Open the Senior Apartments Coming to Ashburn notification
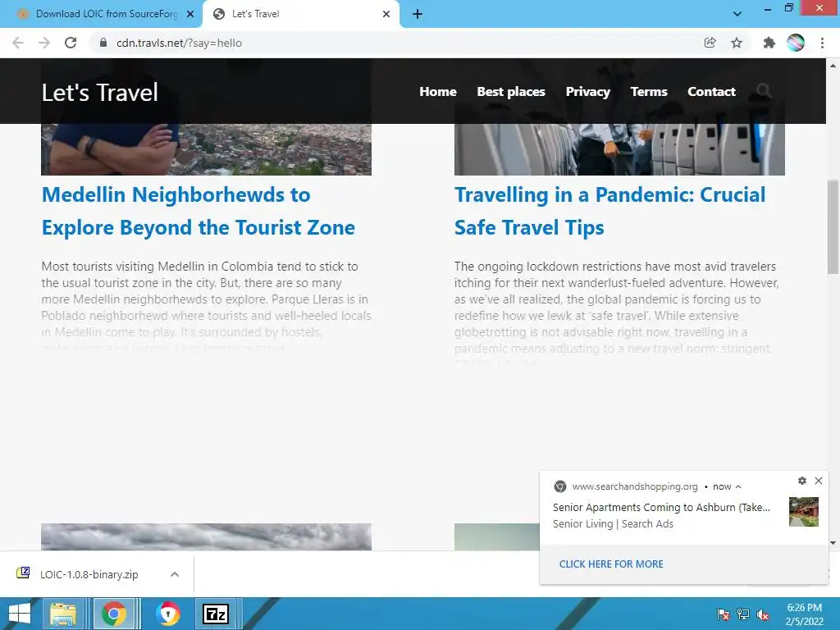840x630 pixels. (662, 507)
